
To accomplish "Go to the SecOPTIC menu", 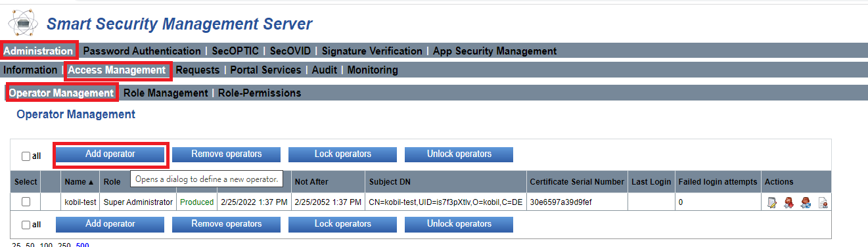I will pos(235,51).
